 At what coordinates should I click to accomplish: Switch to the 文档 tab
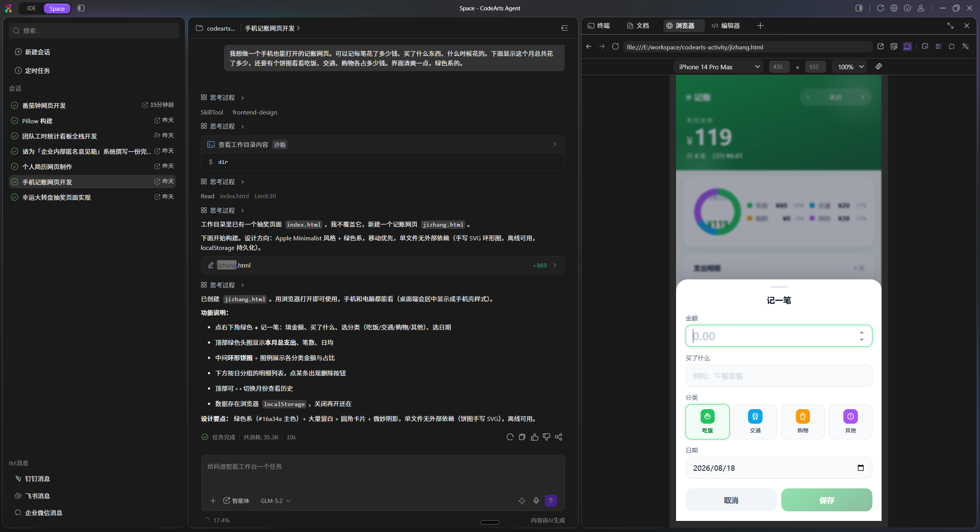638,26
